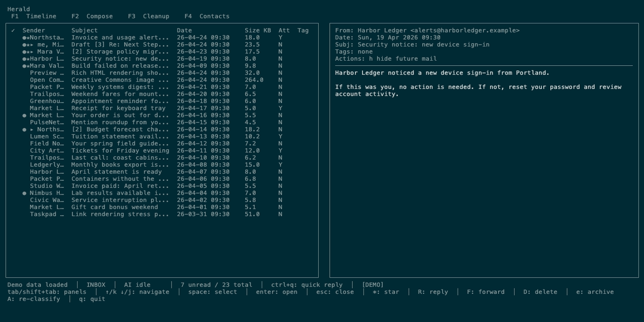The width and height of the screenshot is (644, 322).
Task: Click 'A: re-classify' shortcut hint
Action: pos(34,299)
